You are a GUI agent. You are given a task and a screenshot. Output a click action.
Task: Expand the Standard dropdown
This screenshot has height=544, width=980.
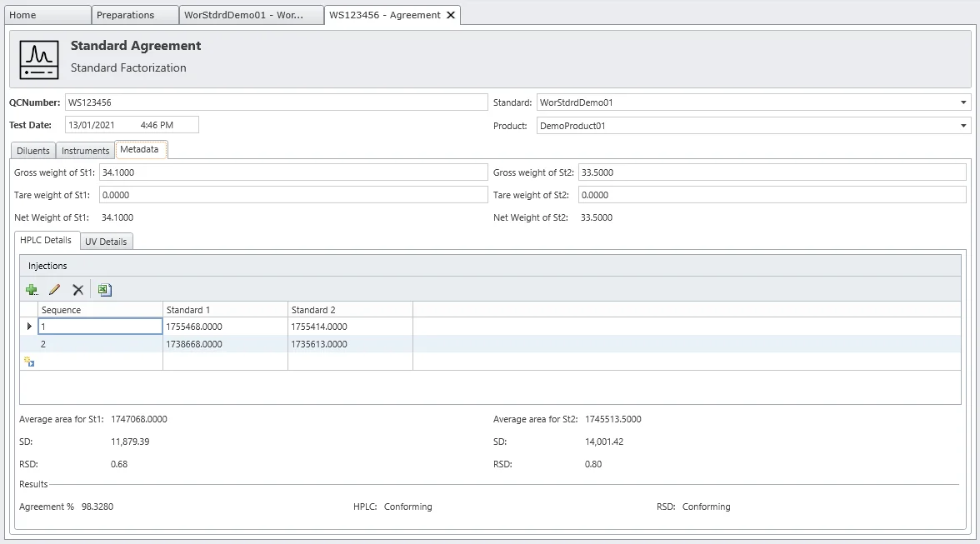[964, 103]
